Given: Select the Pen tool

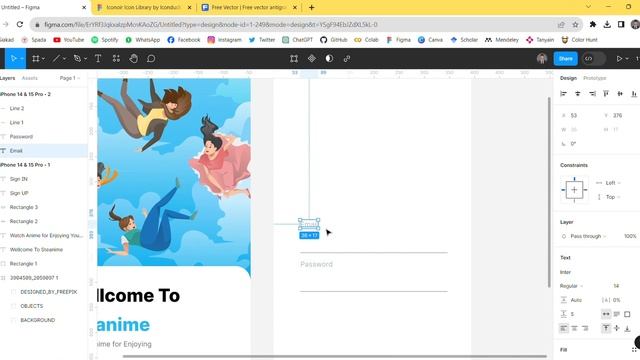Looking at the screenshot, I should coord(77,59).
